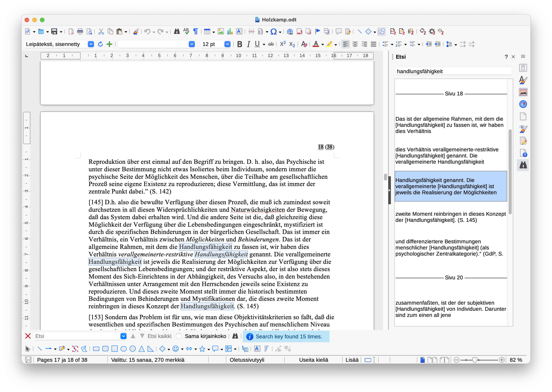Select the ellipse drawing tool
This screenshot has height=392, width=552.
click(x=124, y=349)
